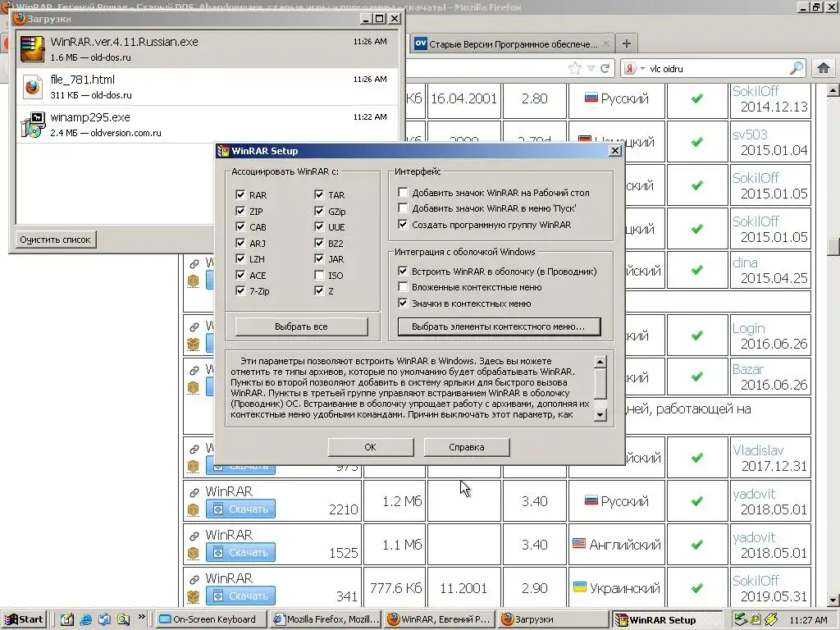
Task: Click description box scrollbar thumb
Action: click(600, 383)
